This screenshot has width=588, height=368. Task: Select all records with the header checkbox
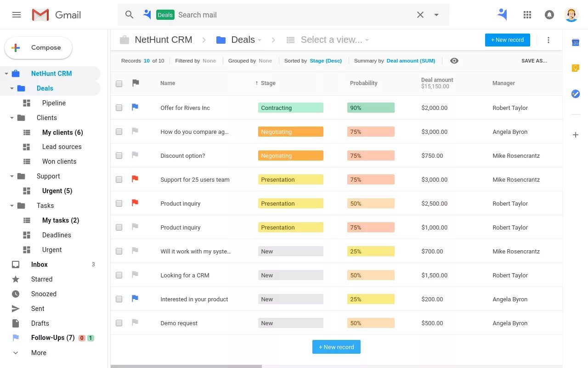pos(119,84)
